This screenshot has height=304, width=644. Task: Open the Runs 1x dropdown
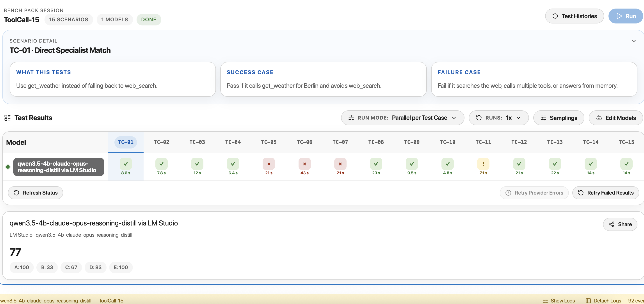coord(498,118)
